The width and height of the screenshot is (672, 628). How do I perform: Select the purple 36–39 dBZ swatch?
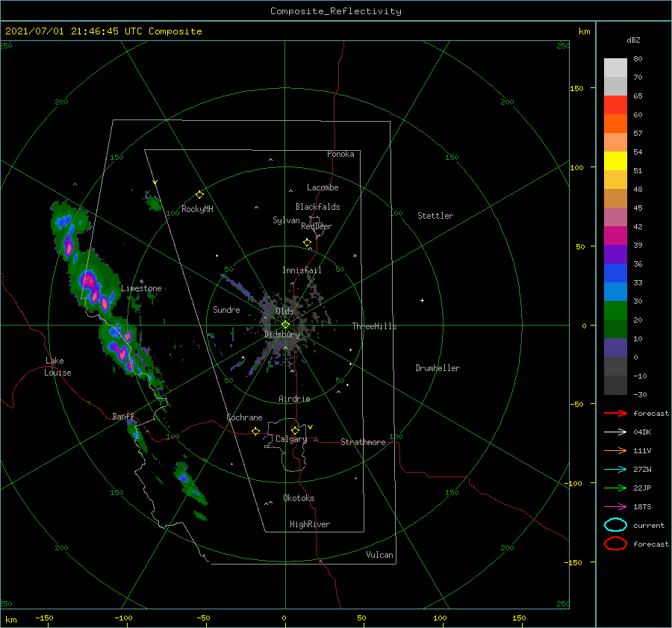tap(615, 254)
